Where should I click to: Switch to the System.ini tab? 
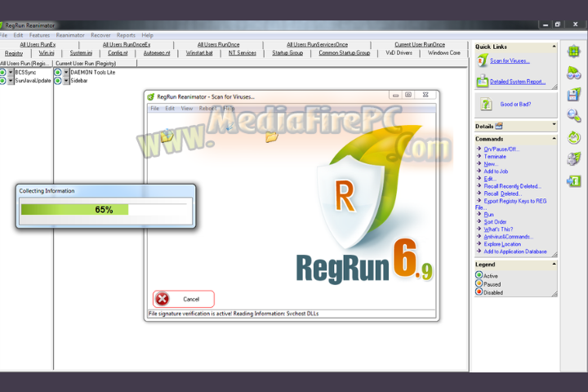tap(81, 53)
